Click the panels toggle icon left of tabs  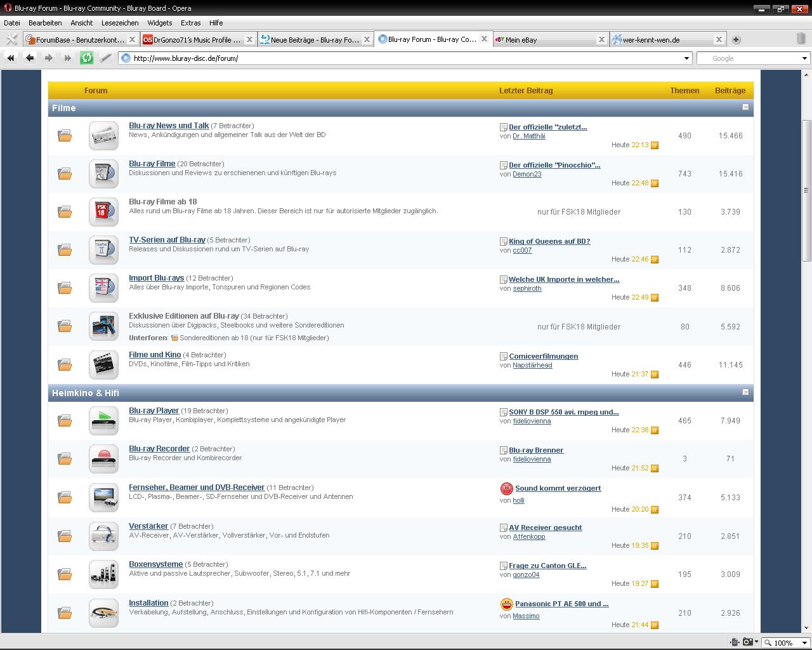tap(11, 39)
